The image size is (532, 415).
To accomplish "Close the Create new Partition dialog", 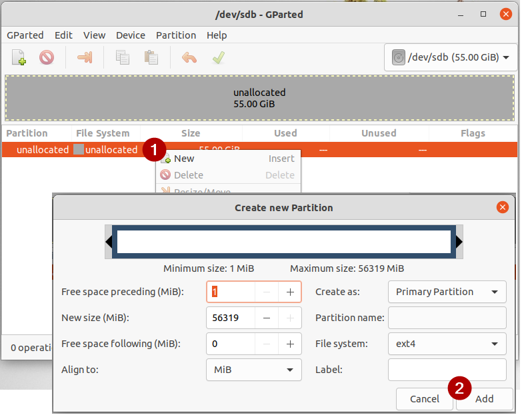I will (x=503, y=207).
